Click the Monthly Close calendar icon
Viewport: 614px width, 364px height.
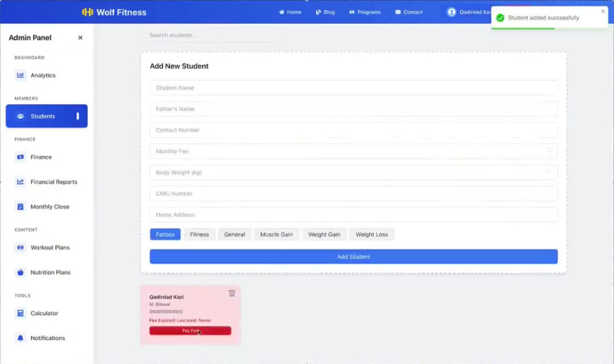pos(20,207)
